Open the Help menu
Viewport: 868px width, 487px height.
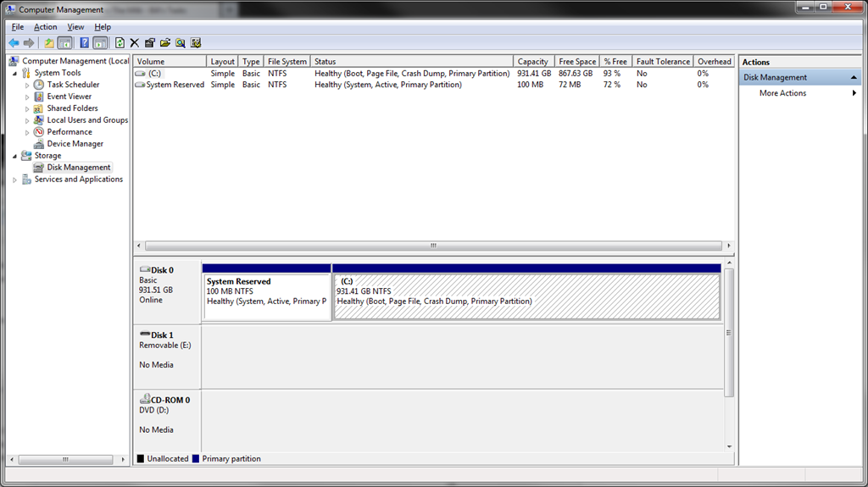click(x=103, y=26)
